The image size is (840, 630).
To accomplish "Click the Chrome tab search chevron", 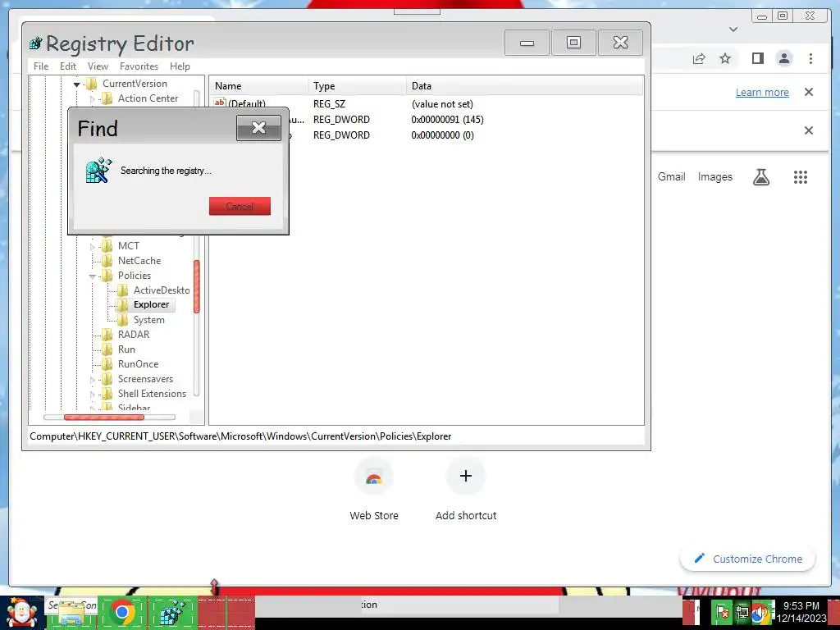I will coord(733,30).
